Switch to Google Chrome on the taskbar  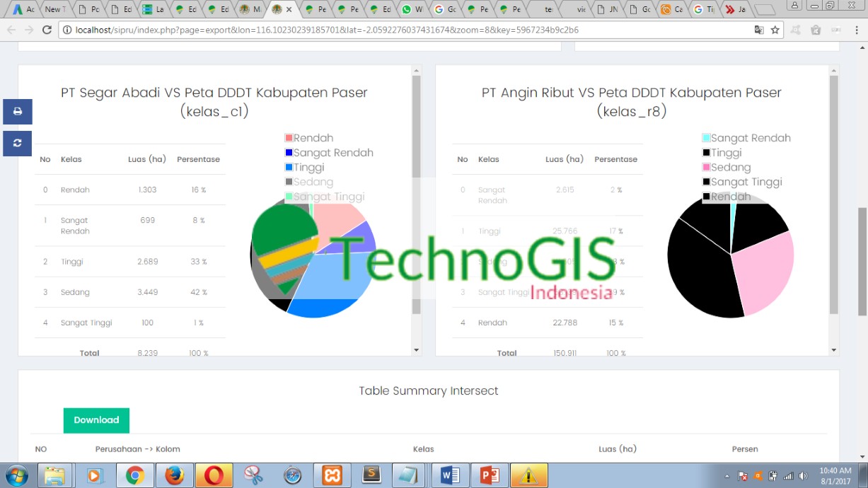coord(134,475)
